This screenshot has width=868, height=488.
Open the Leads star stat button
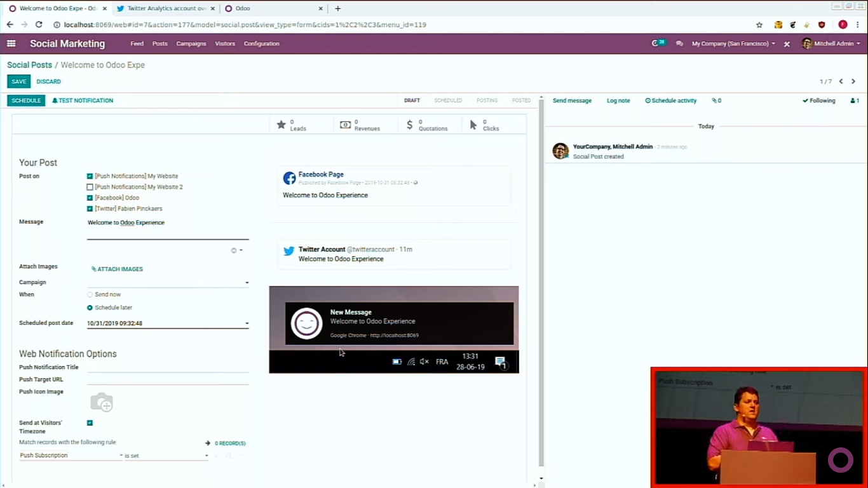(x=301, y=125)
